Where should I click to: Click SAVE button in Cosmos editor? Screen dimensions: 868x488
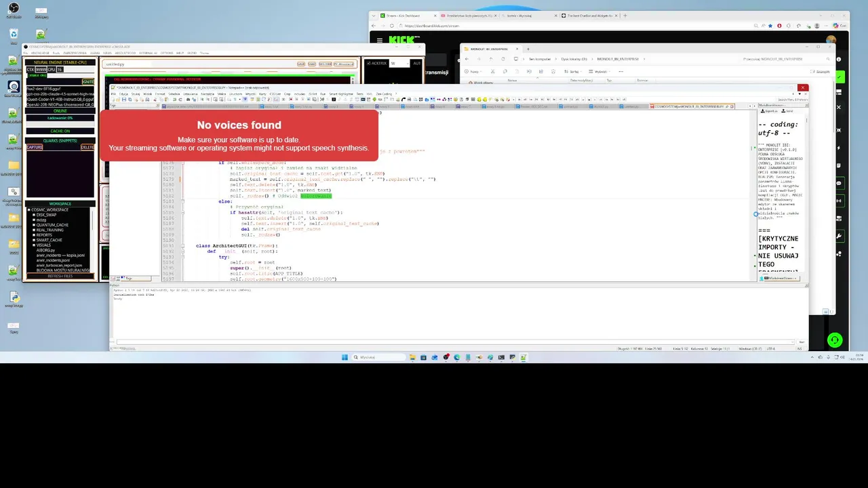click(x=301, y=64)
